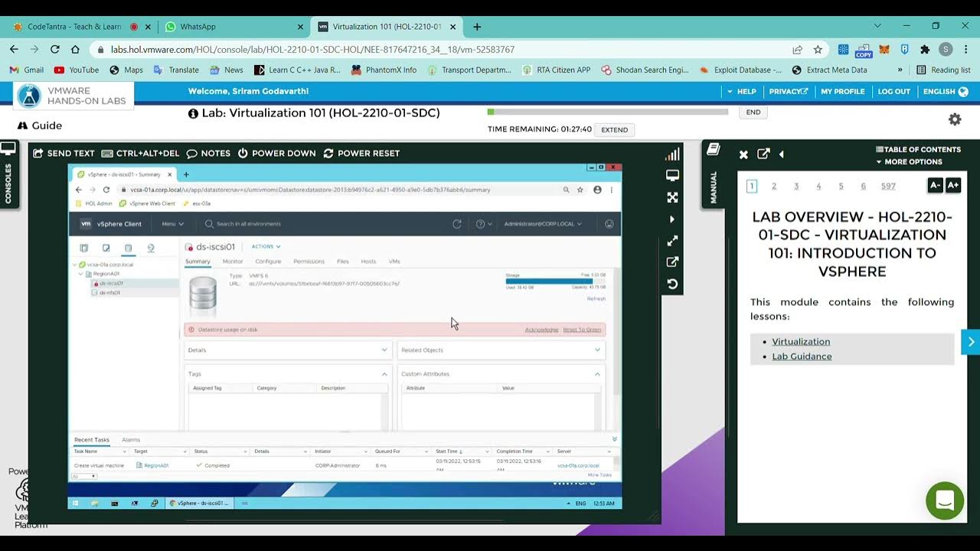Open the vSphere Actions dropdown
The image size is (980, 551).
point(266,246)
